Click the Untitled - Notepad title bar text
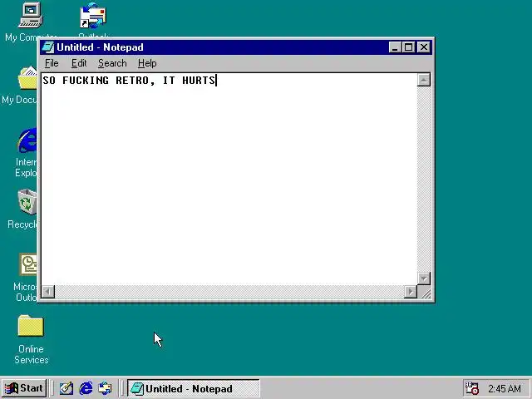Screen dimensions: 532x399 100,47
